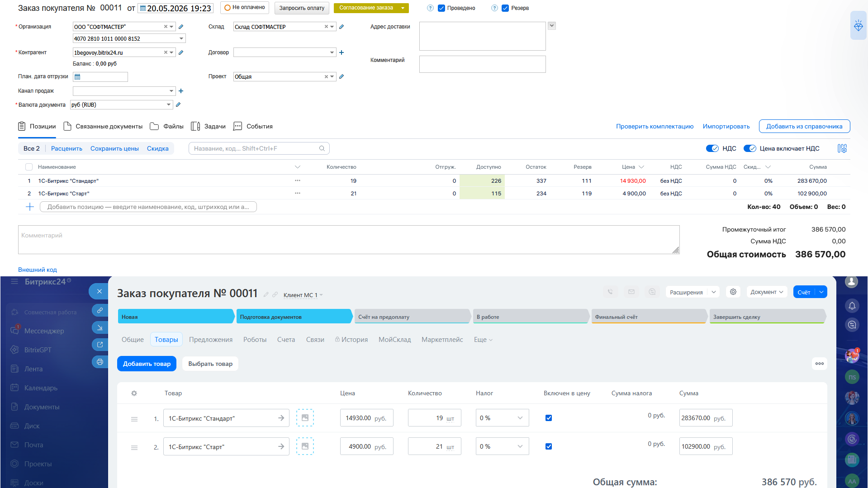Open the Валюта документа dropdown
The image size is (868, 488).
(169, 104)
